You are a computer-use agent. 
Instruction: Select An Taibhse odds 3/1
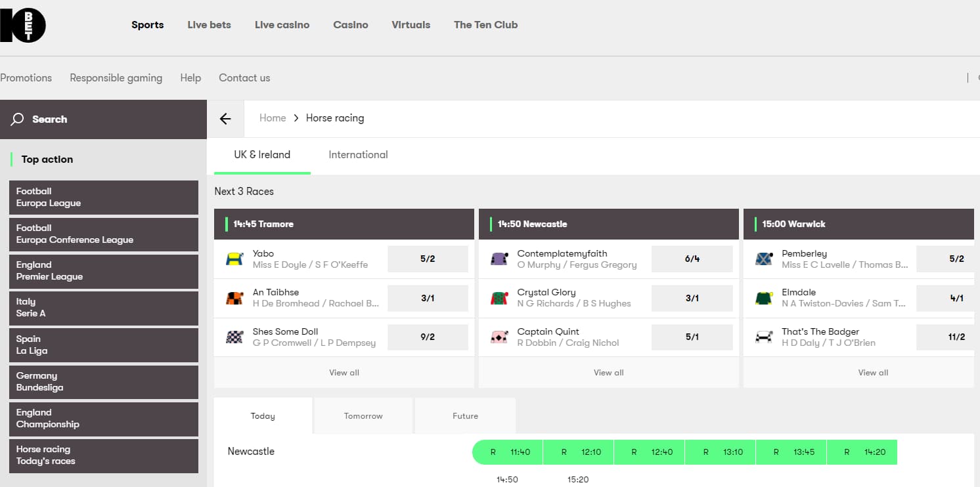coord(428,298)
